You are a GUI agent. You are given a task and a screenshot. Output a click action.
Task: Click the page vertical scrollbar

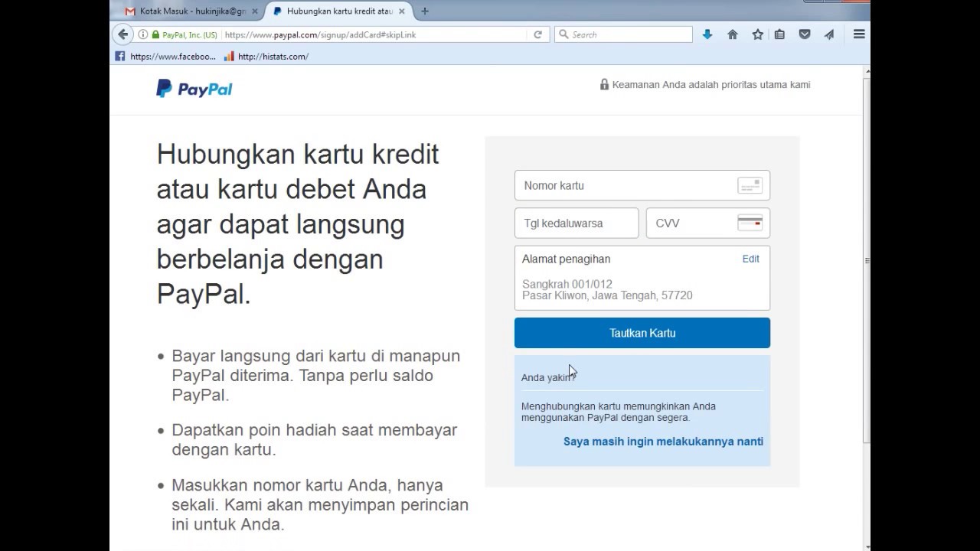click(x=867, y=260)
